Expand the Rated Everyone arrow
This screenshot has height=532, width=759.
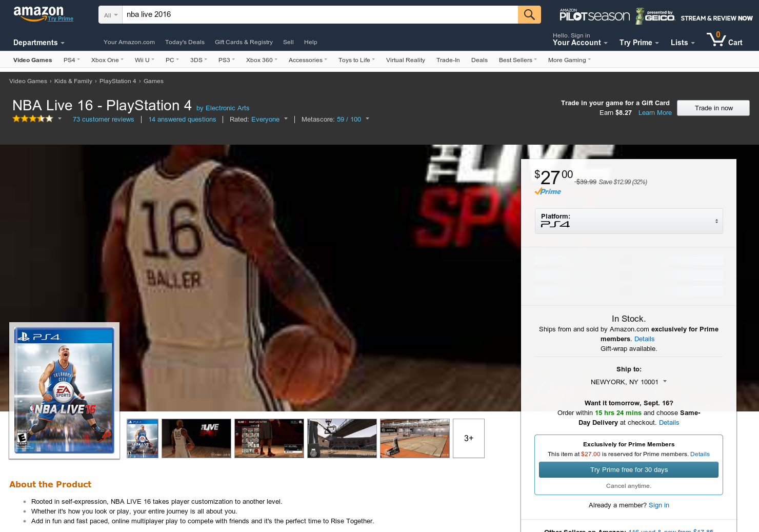tap(286, 119)
